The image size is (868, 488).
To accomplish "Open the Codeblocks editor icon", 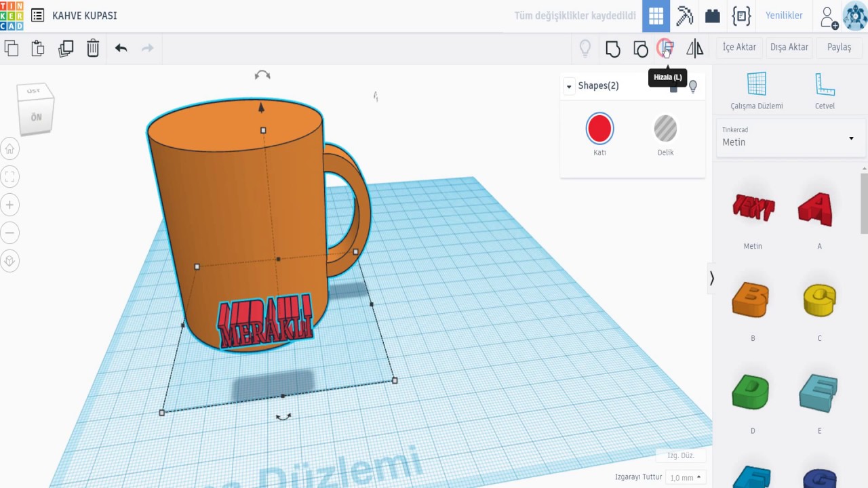I will [742, 16].
